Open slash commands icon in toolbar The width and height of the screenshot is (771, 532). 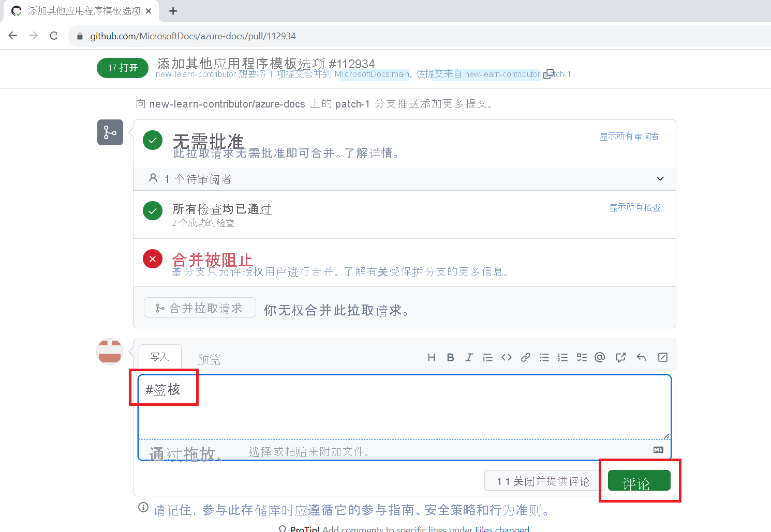coord(663,357)
